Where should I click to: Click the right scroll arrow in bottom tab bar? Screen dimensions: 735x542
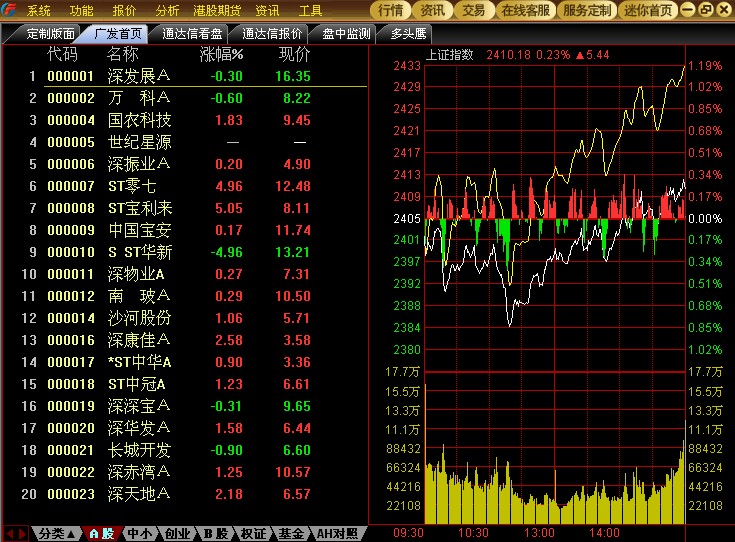[x=22, y=534]
